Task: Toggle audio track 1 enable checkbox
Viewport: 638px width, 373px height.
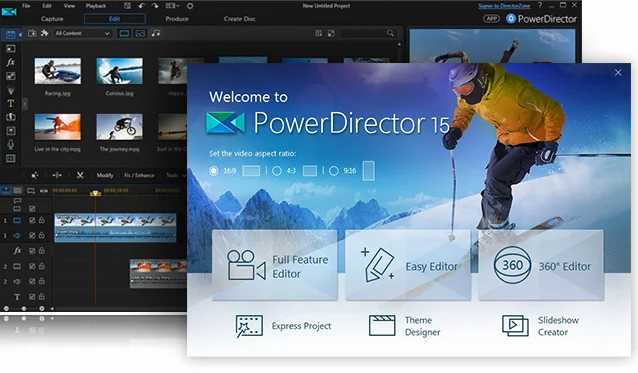Action: pyautogui.click(x=32, y=236)
